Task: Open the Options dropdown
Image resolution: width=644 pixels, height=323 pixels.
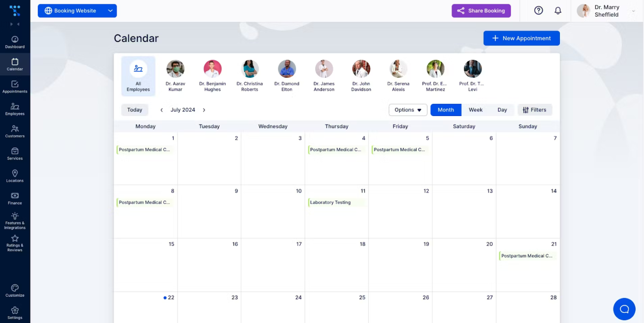Action: point(408,110)
